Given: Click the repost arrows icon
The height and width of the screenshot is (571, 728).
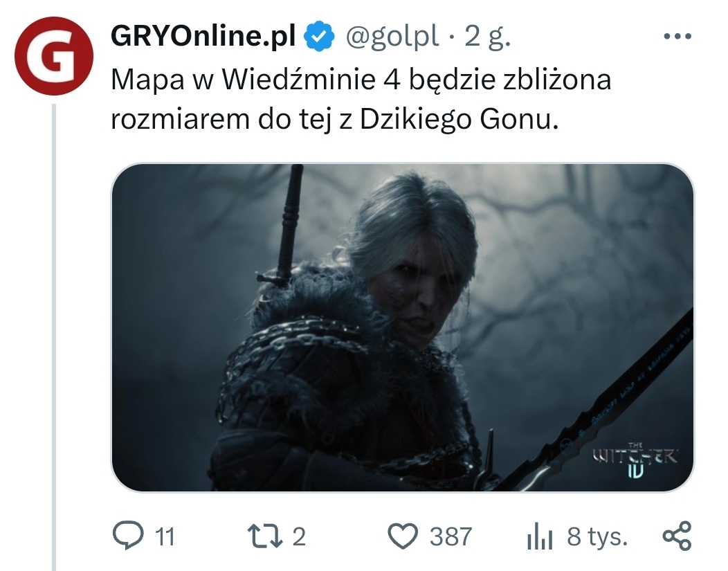Looking at the screenshot, I should click(x=265, y=536).
